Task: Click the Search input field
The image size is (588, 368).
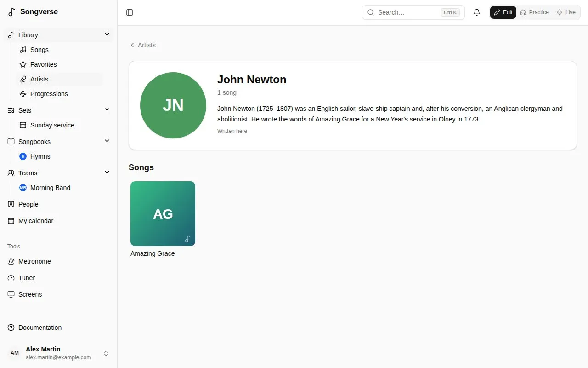Action: click(x=413, y=12)
